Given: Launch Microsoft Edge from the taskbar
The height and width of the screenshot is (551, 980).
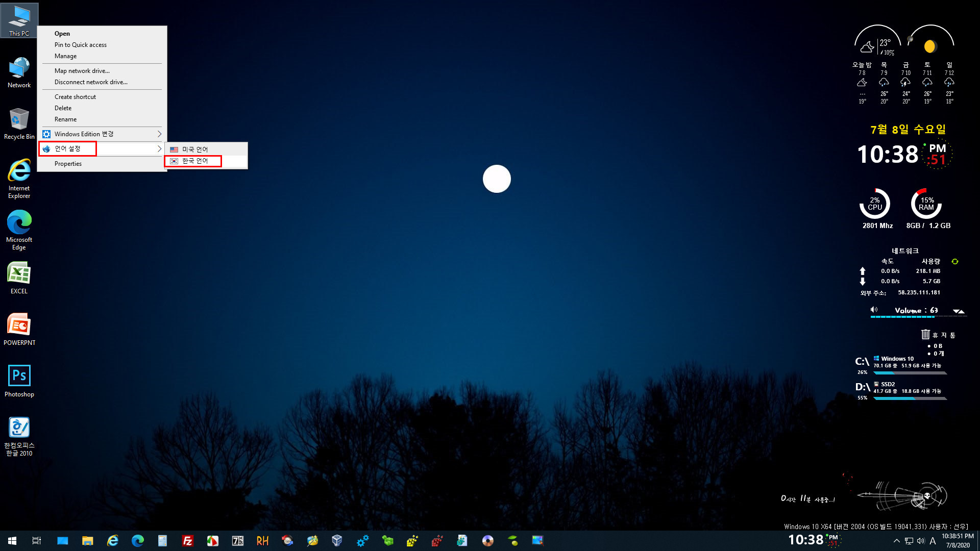Looking at the screenshot, I should 137,541.
